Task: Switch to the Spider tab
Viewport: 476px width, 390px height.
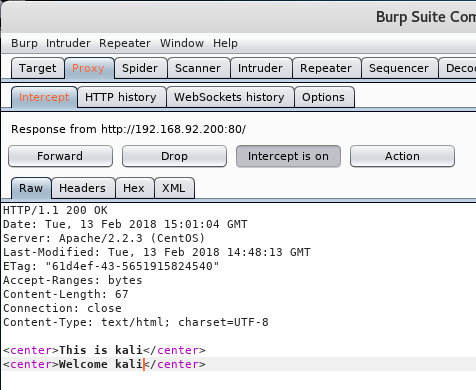Action: (140, 68)
